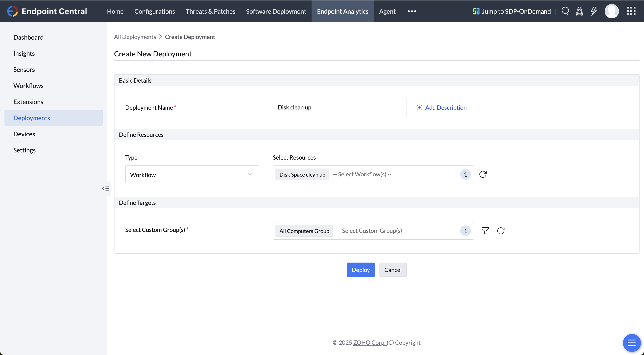Open the Threats & Patches menu
The image size is (644, 355).
point(210,11)
